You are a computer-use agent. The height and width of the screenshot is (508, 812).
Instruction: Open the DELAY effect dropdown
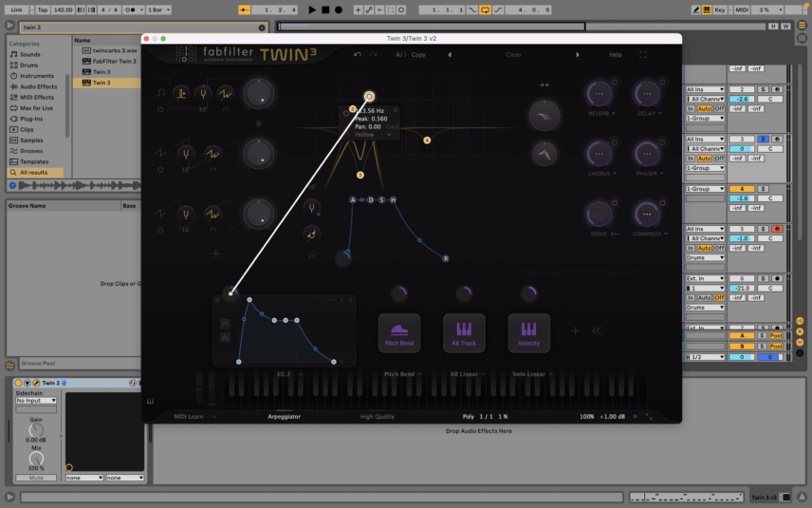coord(650,114)
